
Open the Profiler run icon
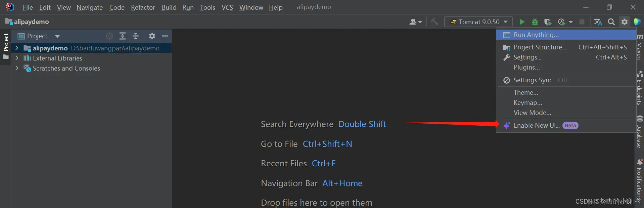[562, 22]
